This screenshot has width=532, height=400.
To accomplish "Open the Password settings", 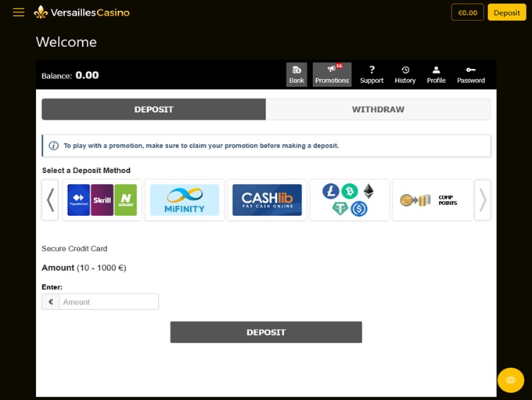I will pyautogui.click(x=470, y=74).
